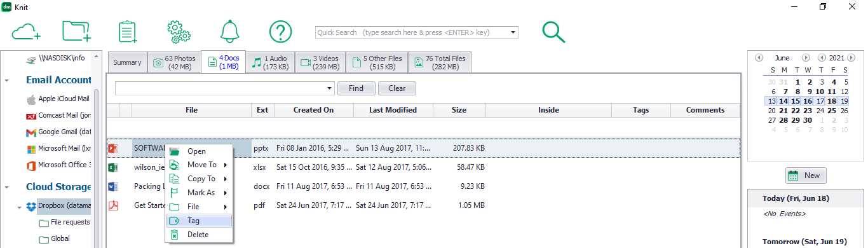Switch to the 1 Audio tab
The height and width of the screenshot is (248, 868).
[270, 62]
